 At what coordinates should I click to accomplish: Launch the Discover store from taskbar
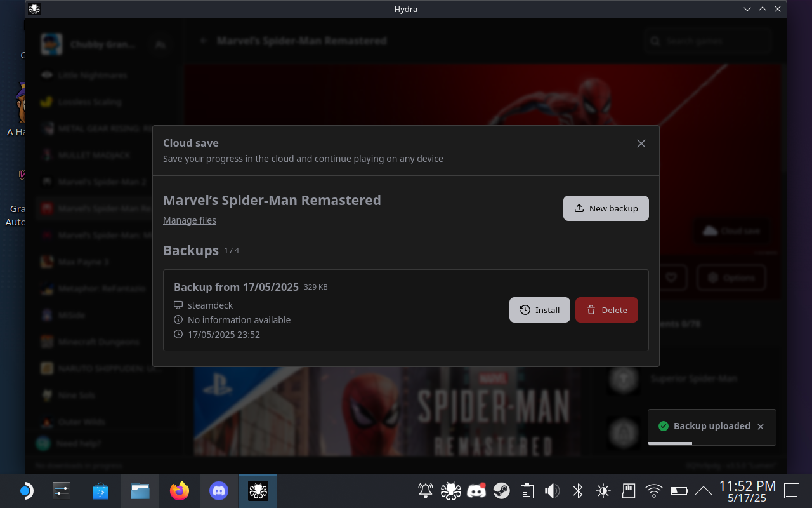pos(101,491)
